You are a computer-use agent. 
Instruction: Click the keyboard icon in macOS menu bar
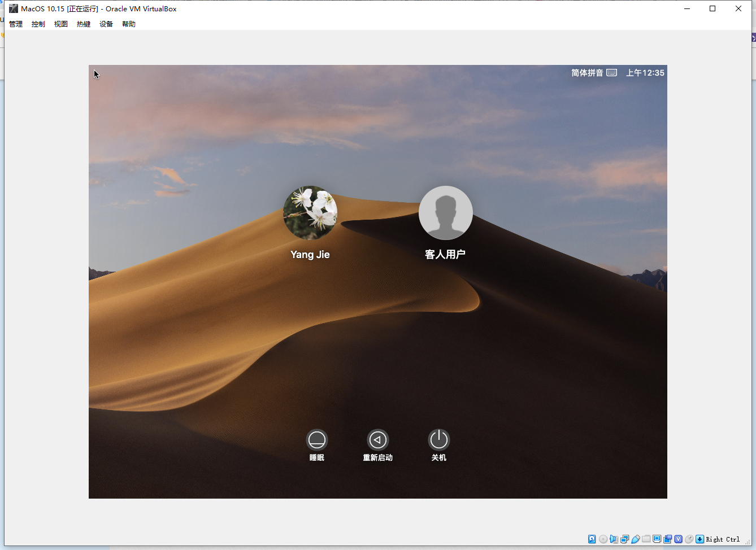coord(612,73)
